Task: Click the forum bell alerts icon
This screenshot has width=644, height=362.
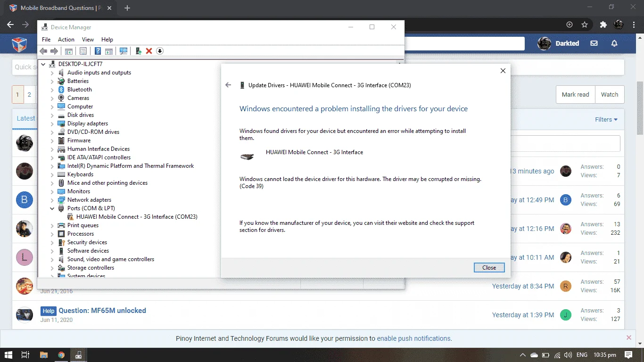Action: pyautogui.click(x=614, y=43)
